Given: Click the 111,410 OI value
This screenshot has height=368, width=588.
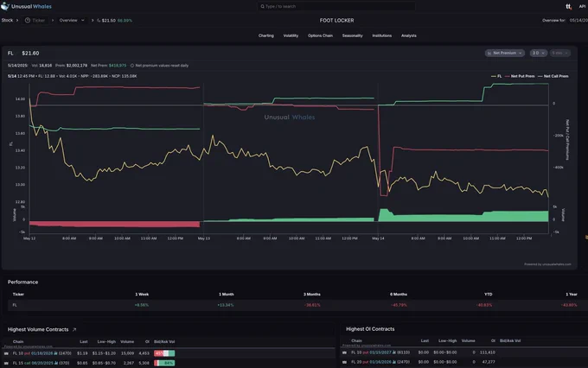Looking at the screenshot, I should [x=488, y=352].
